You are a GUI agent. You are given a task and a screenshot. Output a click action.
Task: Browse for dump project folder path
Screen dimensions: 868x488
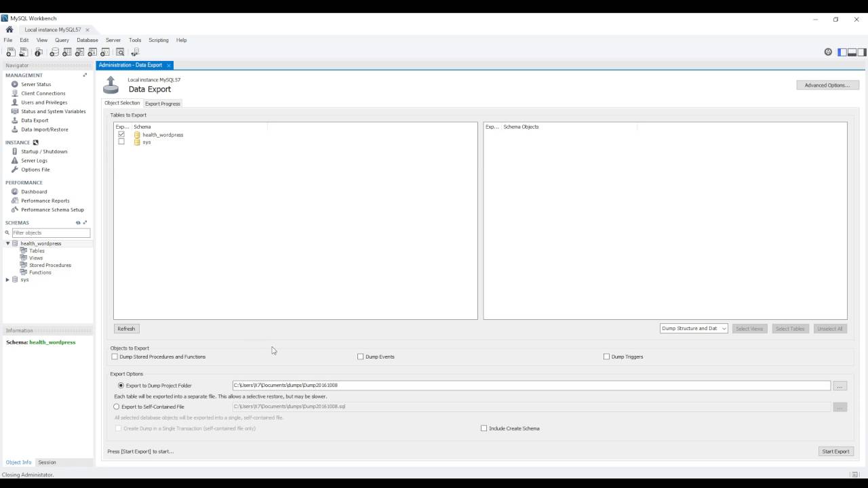tap(840, 386)
